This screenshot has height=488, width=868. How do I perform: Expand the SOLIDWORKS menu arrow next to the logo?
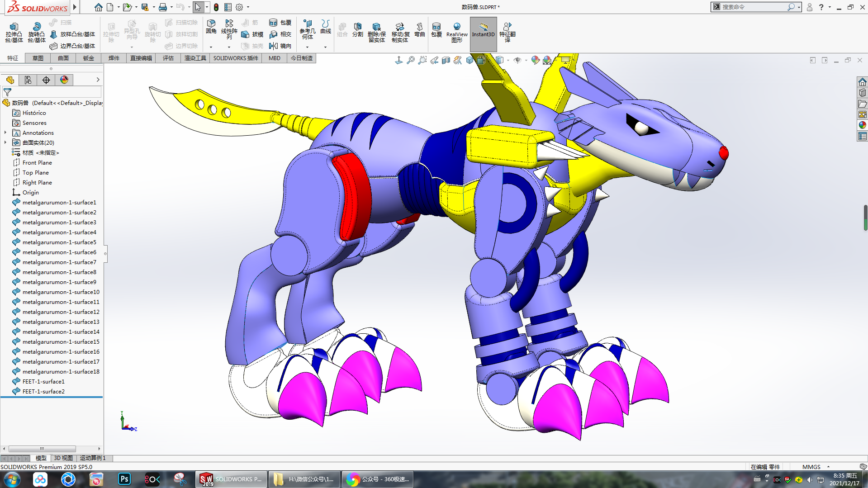tap(75, 7)
